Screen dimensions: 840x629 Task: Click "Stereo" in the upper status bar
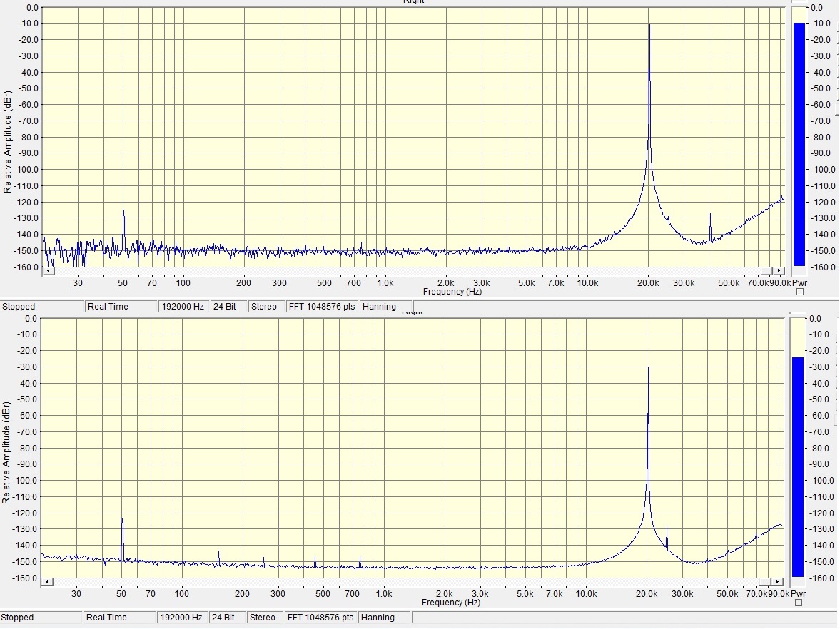tap(264, 307)
